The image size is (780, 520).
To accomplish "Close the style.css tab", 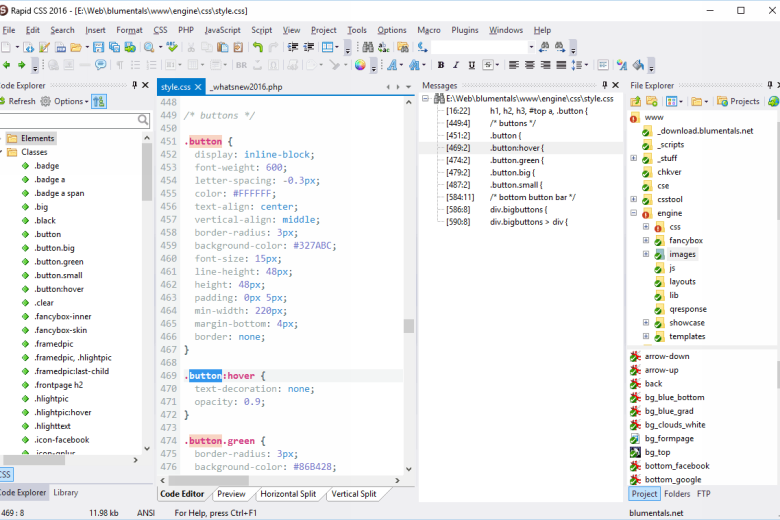I will coord(198,87).
